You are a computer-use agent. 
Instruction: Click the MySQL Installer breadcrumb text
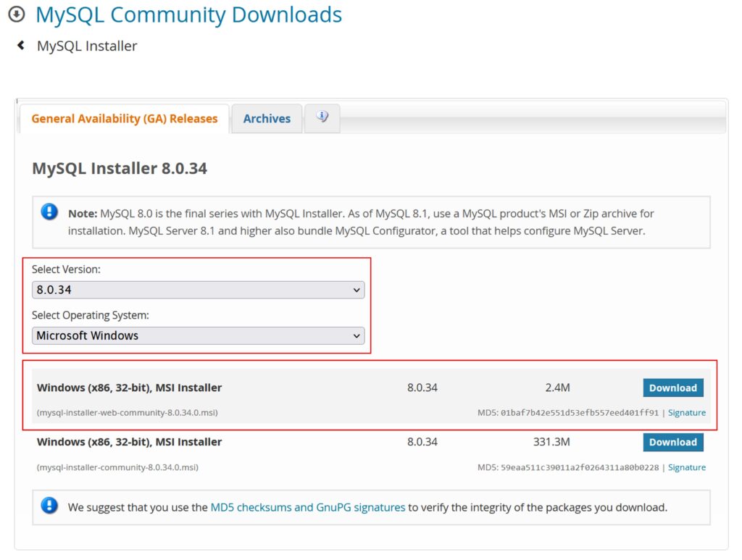(87, 46)
